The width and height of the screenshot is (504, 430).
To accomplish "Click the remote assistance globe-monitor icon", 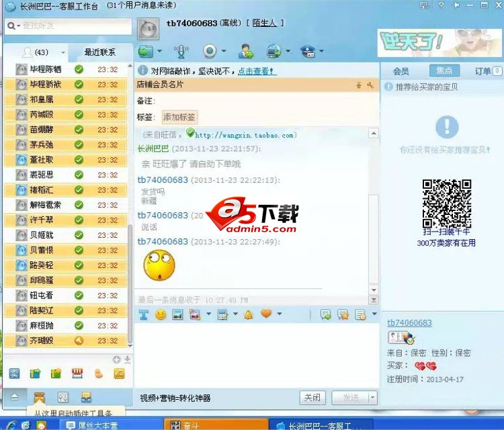I will 274,51.
